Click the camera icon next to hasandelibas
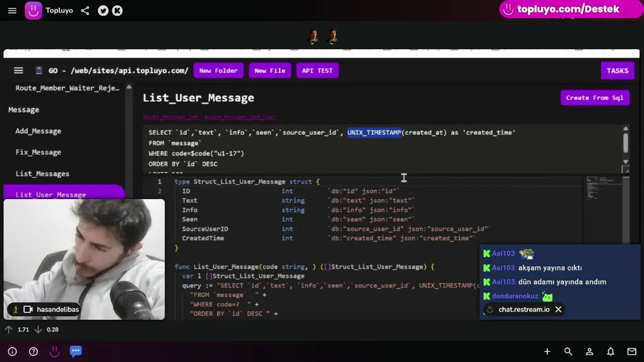 click(x=28, y=309)
